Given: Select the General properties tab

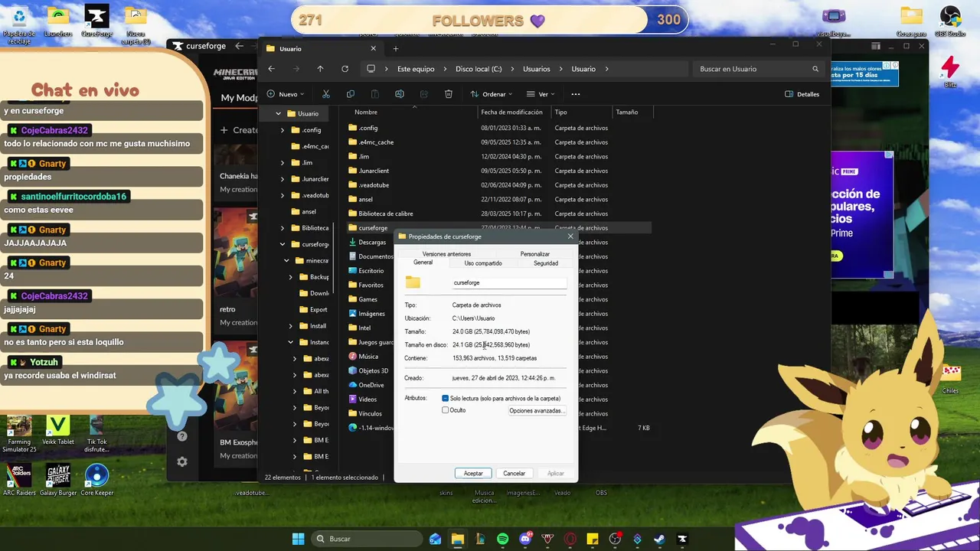Looking at the screenshot, I should tap(423, 262).
